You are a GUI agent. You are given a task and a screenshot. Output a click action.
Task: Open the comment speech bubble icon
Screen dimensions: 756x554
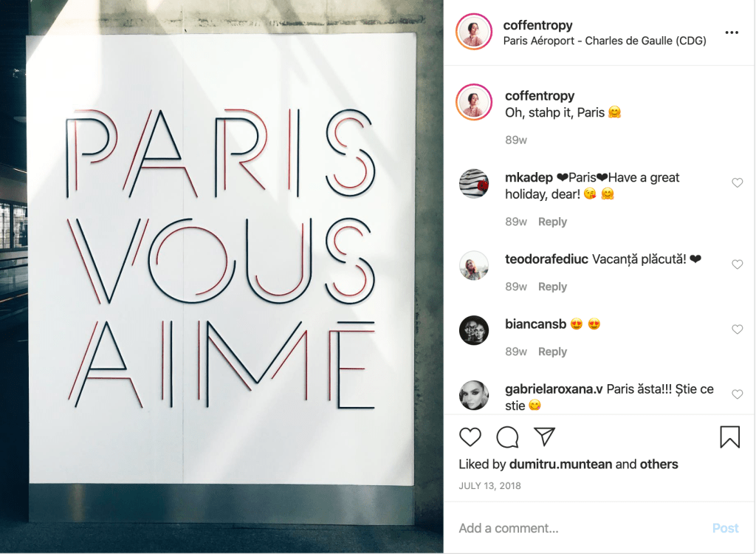507,437
